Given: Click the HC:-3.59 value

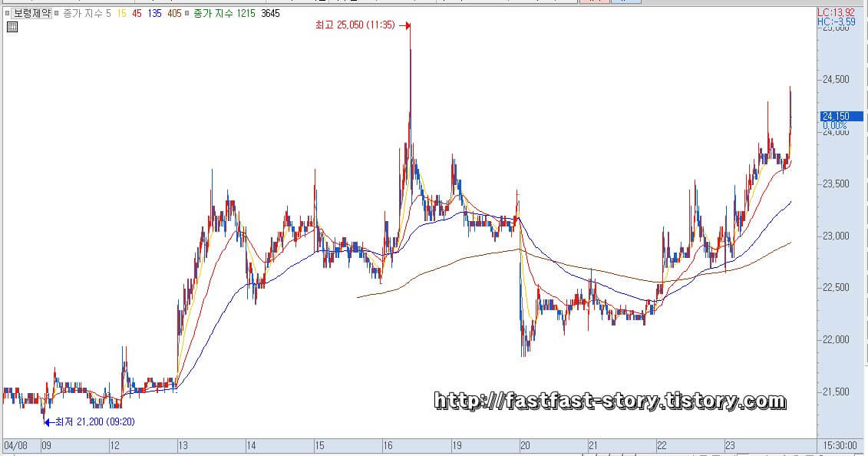Looking at the screenshot, I should click(836, 21).
